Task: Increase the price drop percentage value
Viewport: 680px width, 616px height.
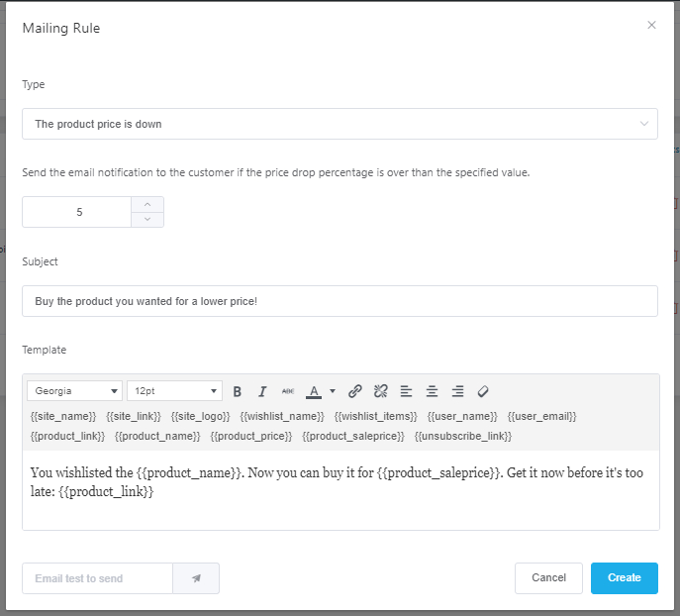Action: pyautogui.click(x=147, y=205)
